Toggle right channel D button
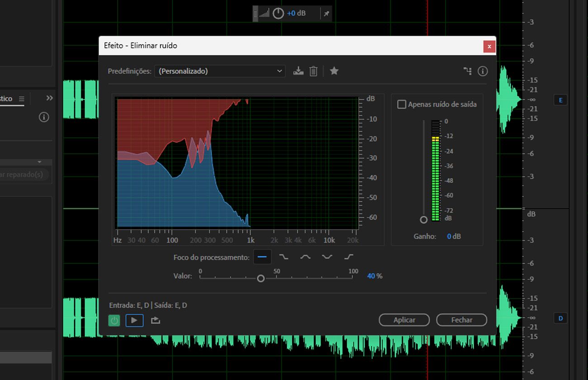This screenshot has height=380, width=588. [x=560, y=318]
